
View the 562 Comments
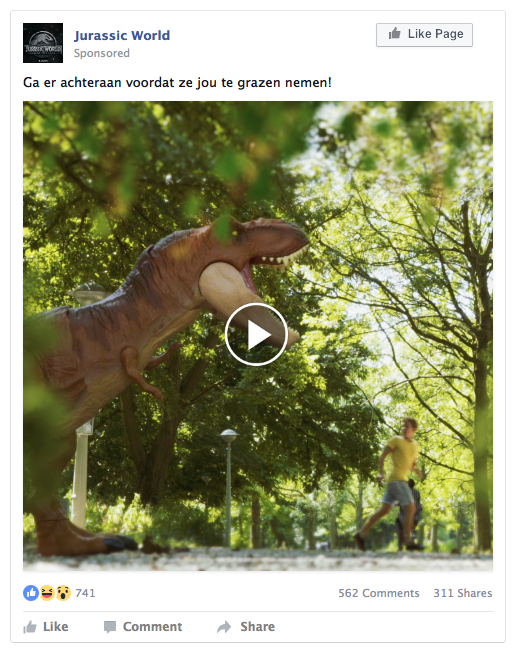coord(379,593)
